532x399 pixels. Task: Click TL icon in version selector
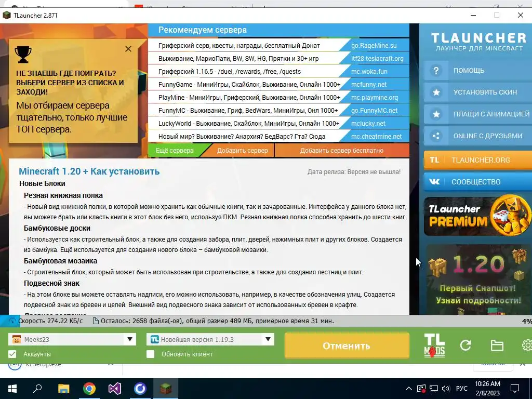click(155, 339)
